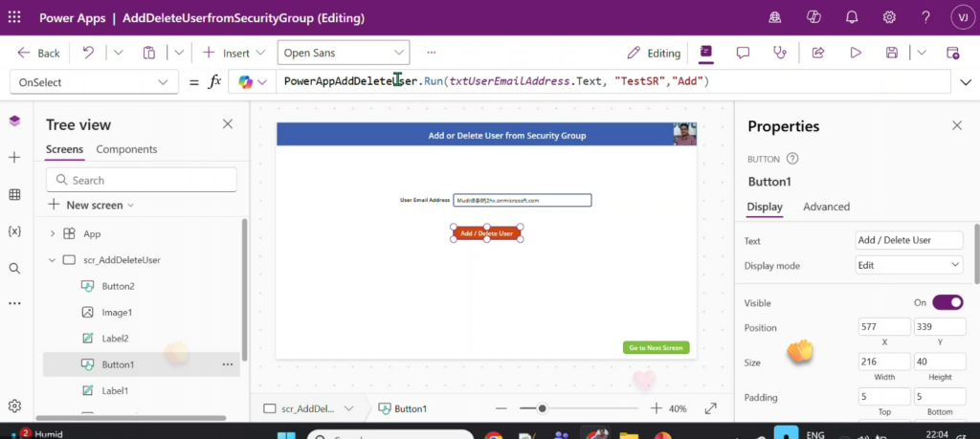Open the app launcher waffle icon

[x=13, y=17]
